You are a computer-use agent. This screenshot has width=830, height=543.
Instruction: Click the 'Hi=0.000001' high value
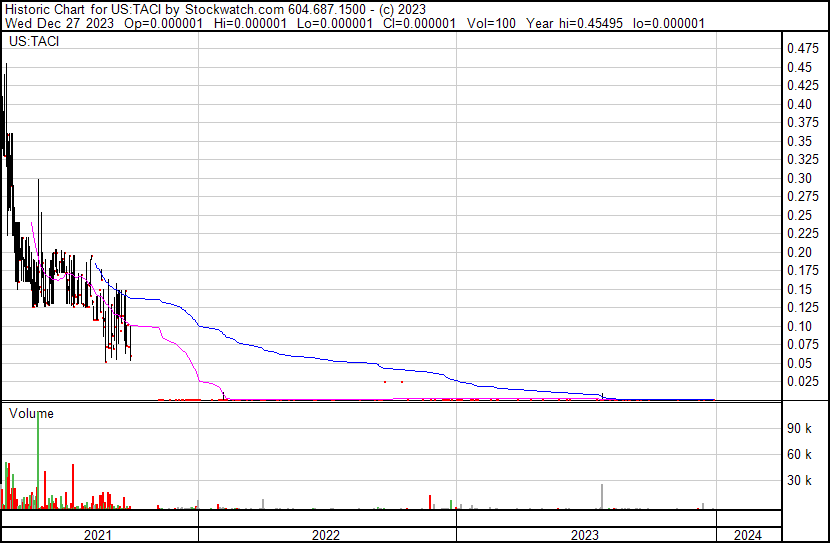coord(250,23)
